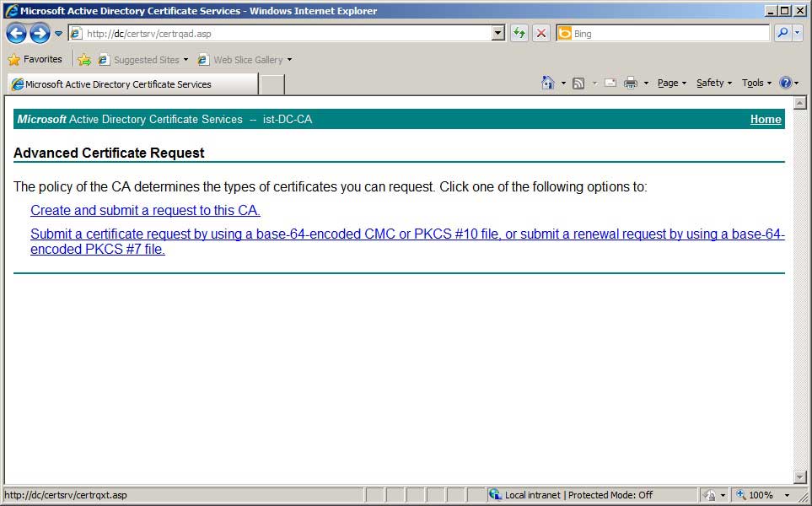
Task: Click the Read Mail envelope icon
Action: pyautogui.click(x=610, y=83)
